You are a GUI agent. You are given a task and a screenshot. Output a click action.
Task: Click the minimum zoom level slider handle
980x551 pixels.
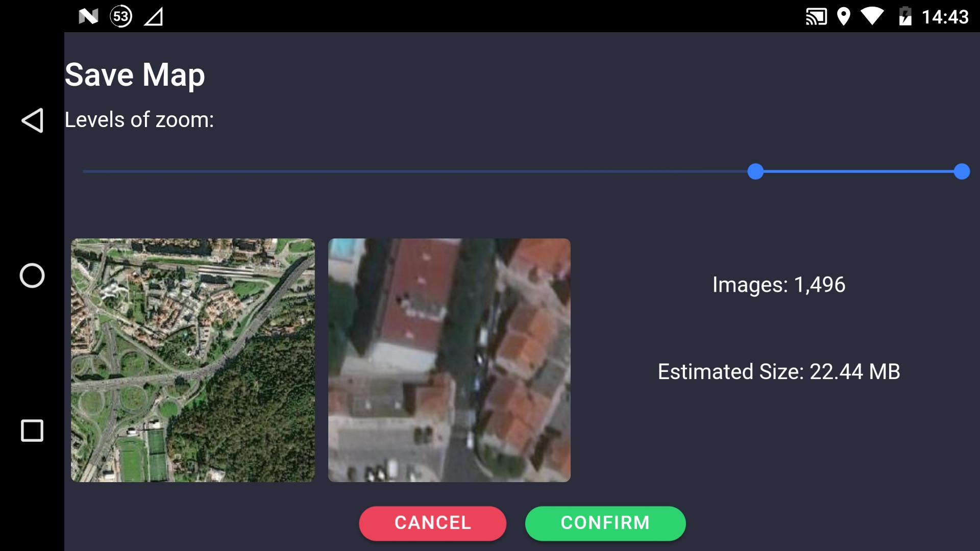[x=755, y=171]
